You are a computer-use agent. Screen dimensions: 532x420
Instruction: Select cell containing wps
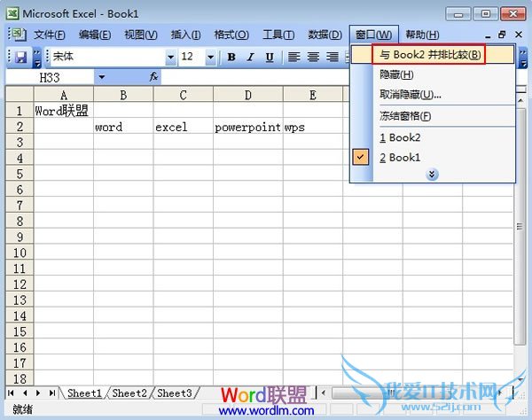313,127
